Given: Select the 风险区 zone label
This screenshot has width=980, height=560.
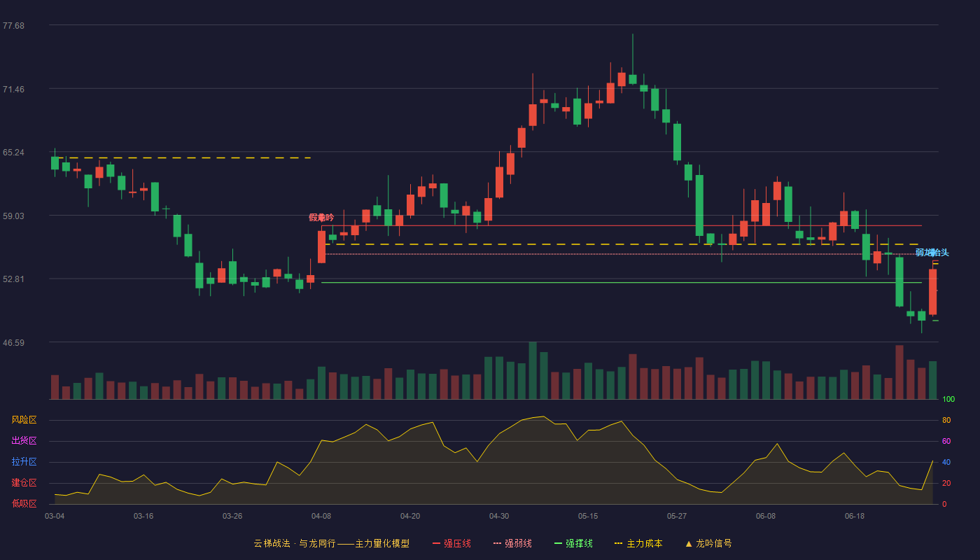Looking at the screenshot, I should tap(24, 420).
